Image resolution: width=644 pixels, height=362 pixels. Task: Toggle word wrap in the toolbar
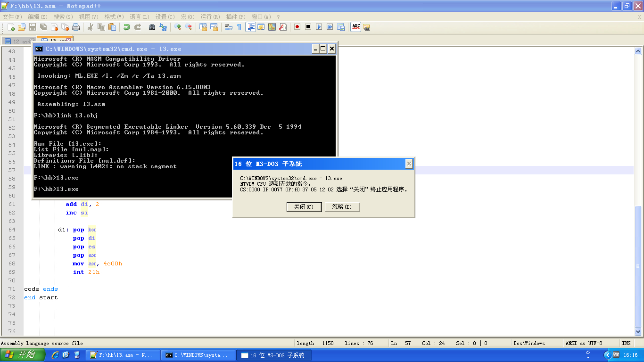coord(229,27)
